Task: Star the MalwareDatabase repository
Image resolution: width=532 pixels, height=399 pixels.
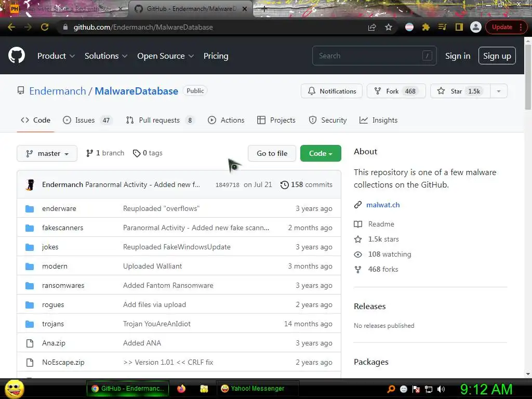Action: (x=460, y=91)
